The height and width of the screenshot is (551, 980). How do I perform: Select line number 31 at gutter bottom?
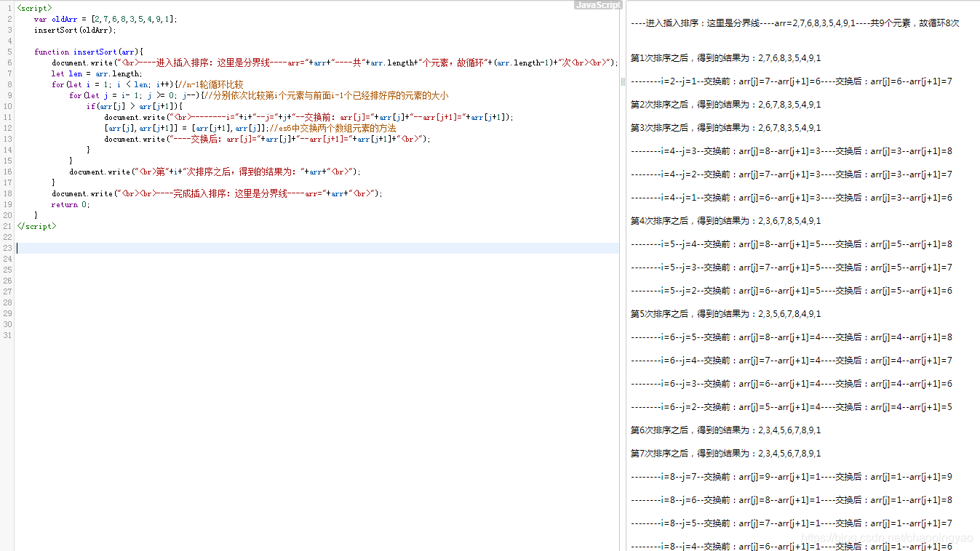click(x=7, y=335)
